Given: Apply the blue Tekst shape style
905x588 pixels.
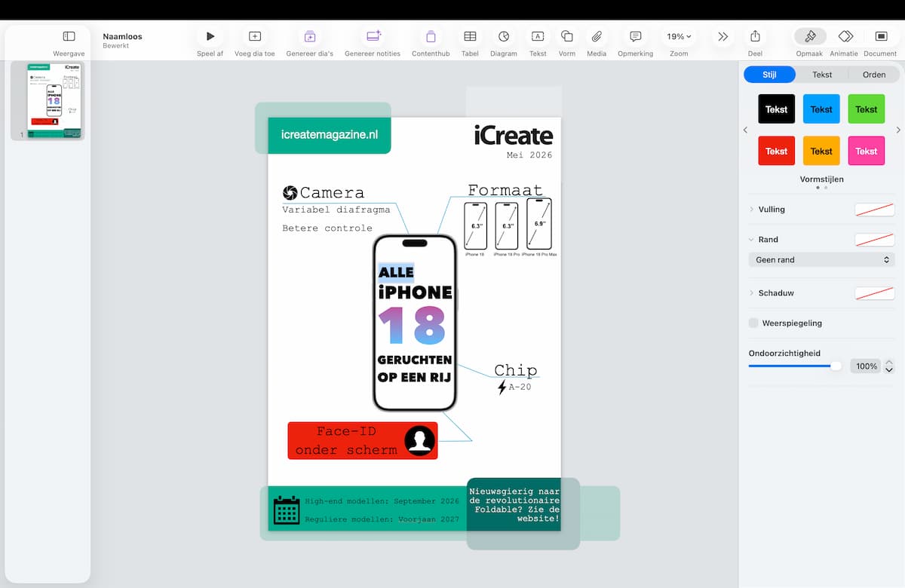Looking at the screenshot, I should tap(821, 109).
